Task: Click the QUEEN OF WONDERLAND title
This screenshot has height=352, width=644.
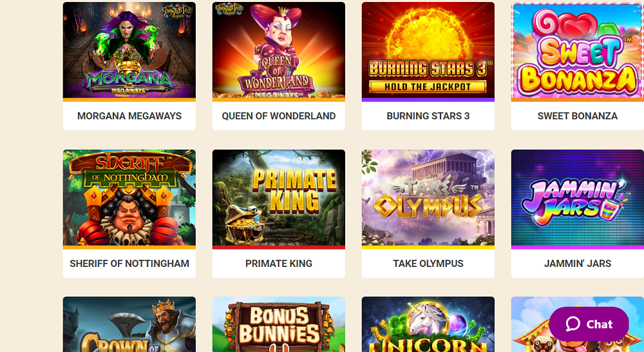Action: click(x=279, y=116)
